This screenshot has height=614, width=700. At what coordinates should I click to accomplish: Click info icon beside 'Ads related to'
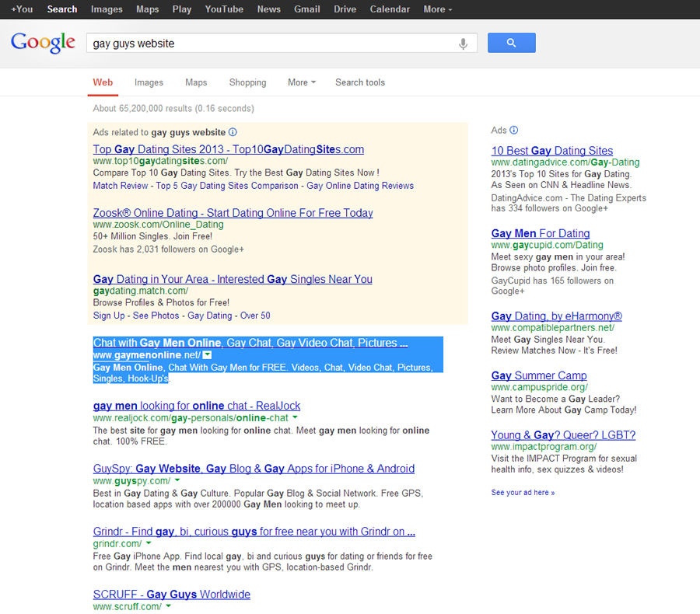click(x=233, y=132)
